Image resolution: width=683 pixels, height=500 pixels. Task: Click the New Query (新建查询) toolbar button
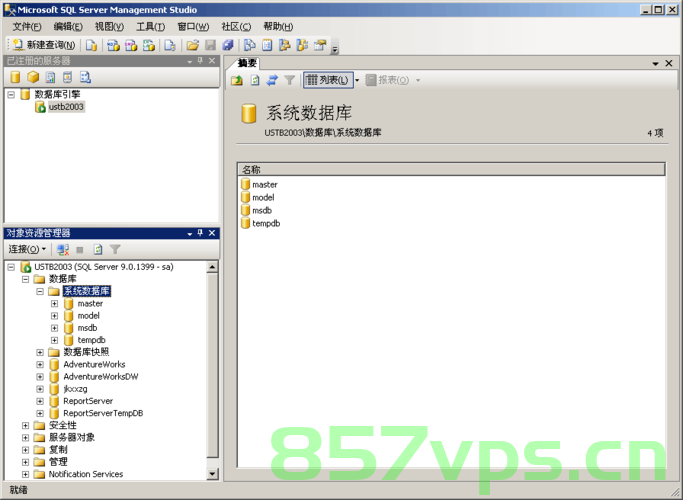tap(44, 45)
